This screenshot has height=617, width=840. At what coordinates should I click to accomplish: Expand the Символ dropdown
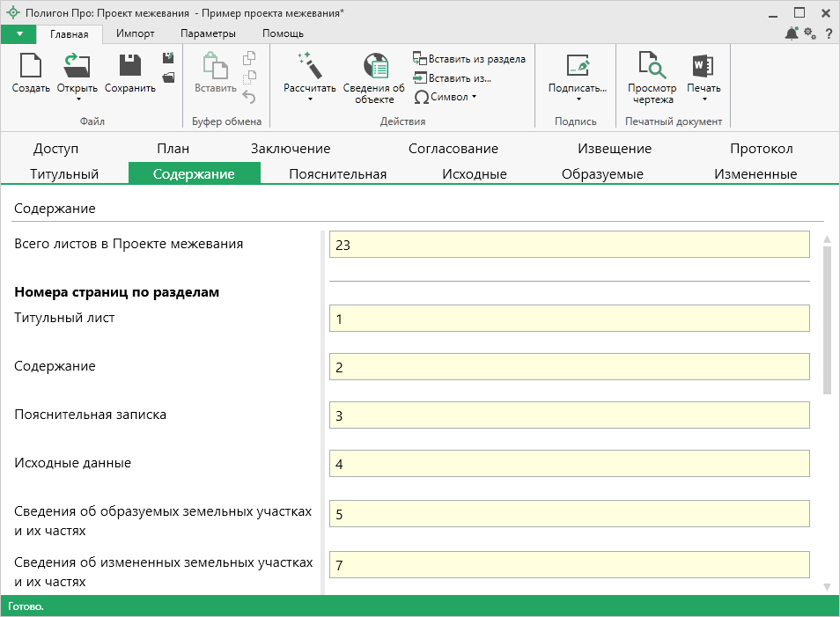click(474, 97)
